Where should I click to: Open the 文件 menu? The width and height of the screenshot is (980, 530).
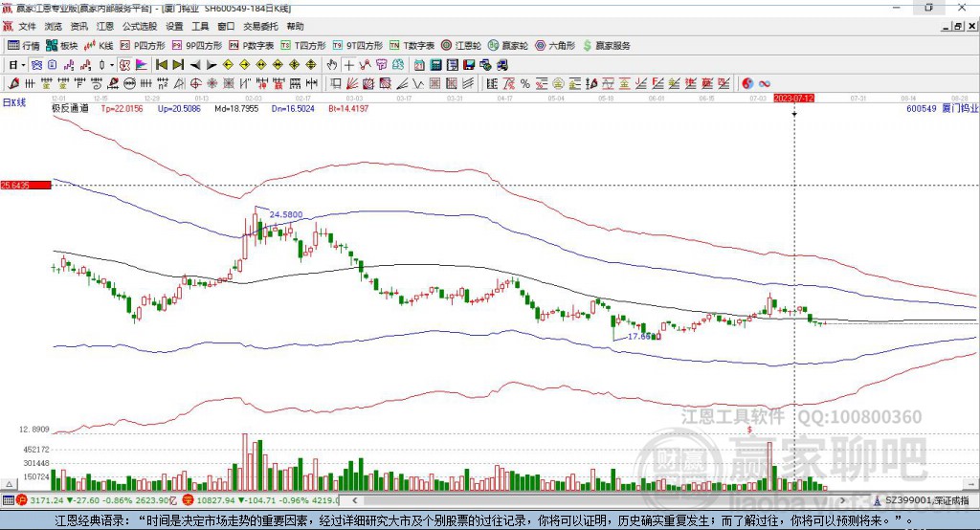click(27, 26)
